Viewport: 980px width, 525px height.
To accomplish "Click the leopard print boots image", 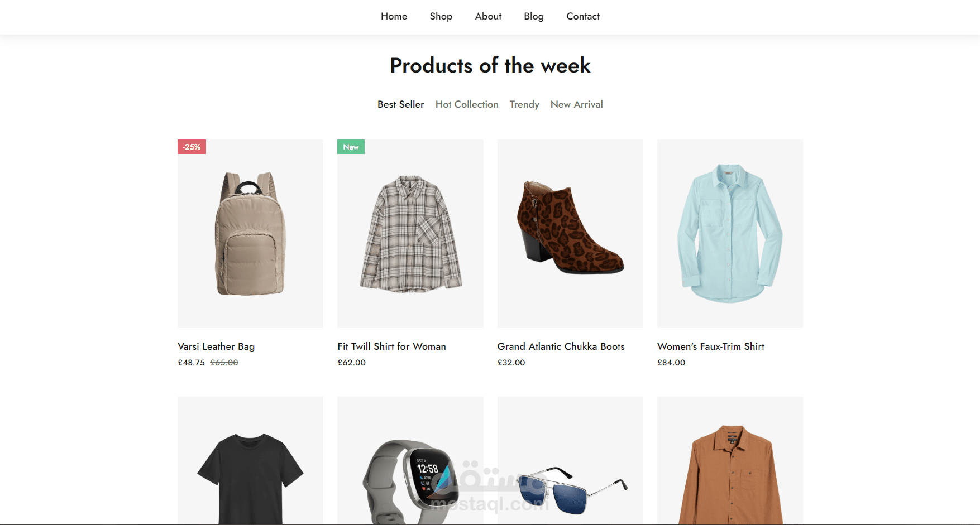I will pos(570,233).
